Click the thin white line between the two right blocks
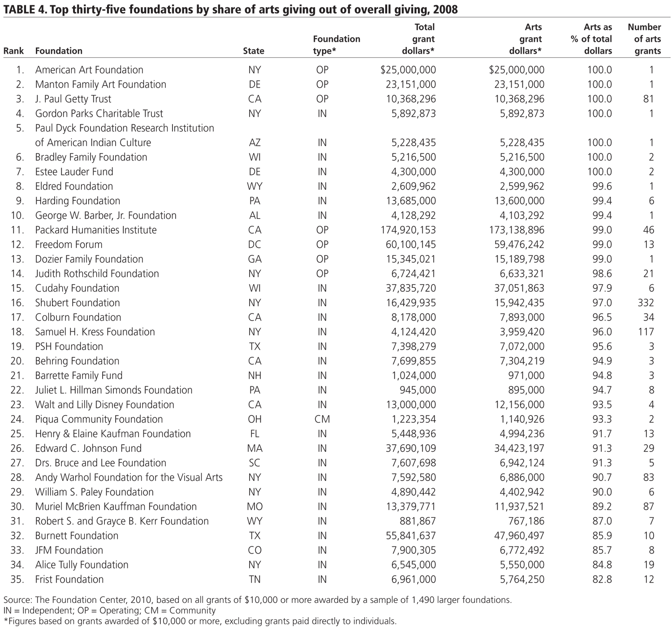The image size is (672, 628). [x=493, y=247]
